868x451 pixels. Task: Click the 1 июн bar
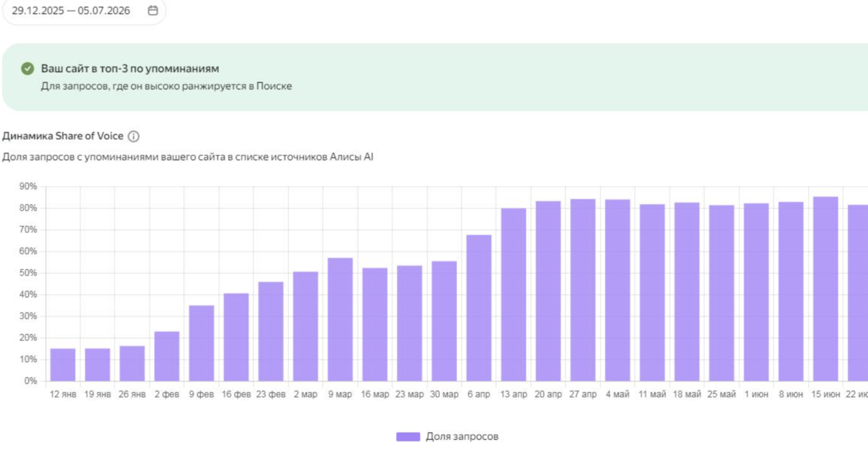756,292
